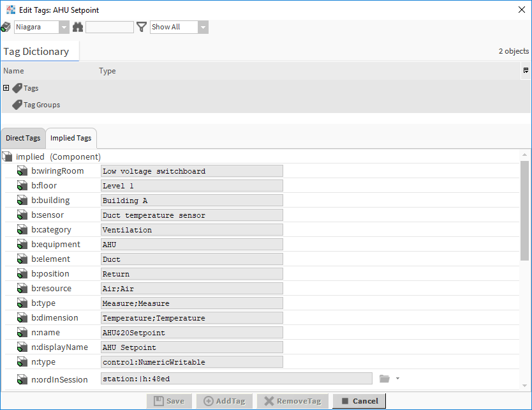Switch to the Direct Tags tab
Image resolution: width=532 pixels, height=410 pixels.
(x=23, y=138)
